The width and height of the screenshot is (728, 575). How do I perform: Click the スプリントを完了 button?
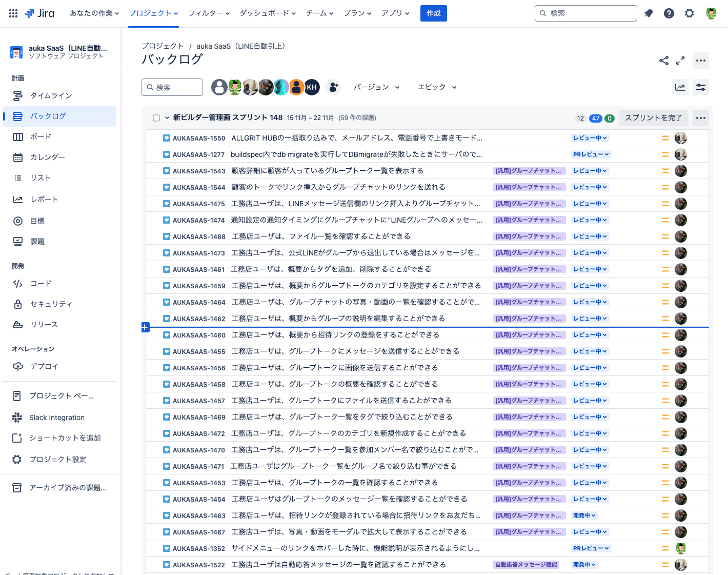[x=653, y=118]
